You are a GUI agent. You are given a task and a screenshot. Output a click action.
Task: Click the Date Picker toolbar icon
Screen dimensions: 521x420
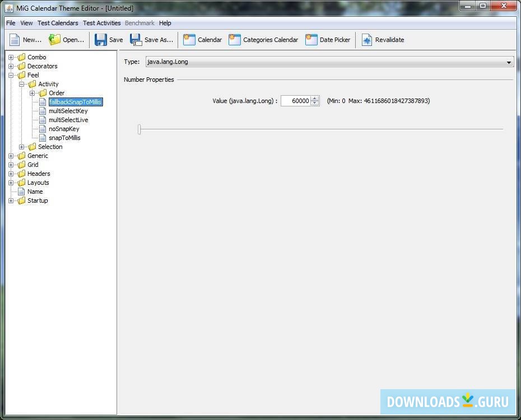coord(311,40)
